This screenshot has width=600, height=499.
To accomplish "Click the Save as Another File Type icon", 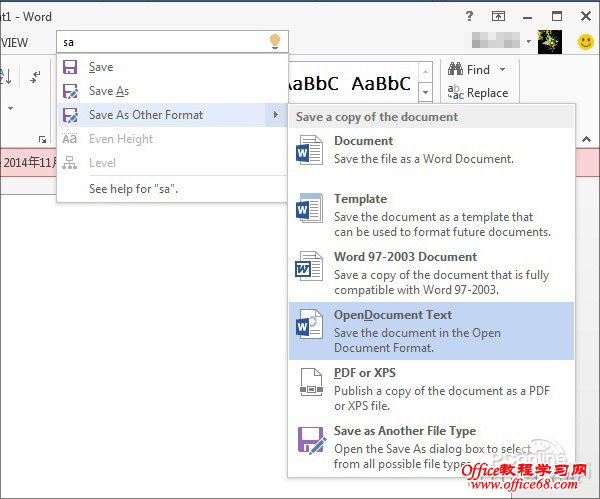I will coord(312,440).
